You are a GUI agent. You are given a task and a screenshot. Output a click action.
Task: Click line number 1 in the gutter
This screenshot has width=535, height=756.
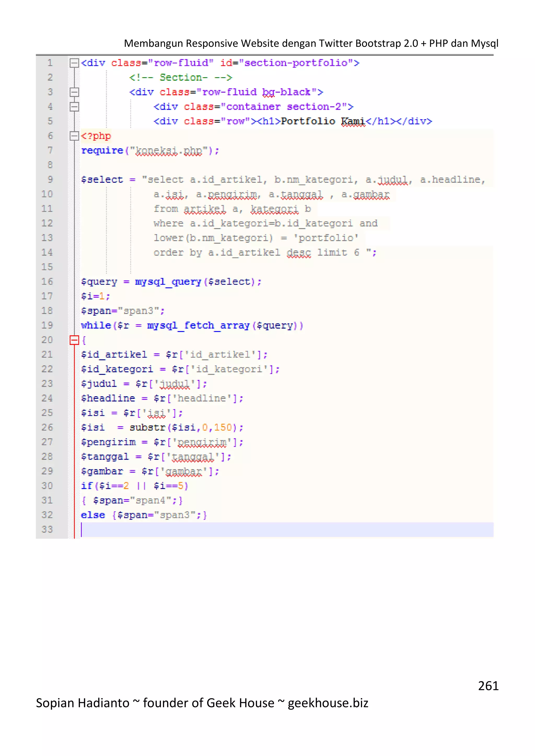pos(50,63)
